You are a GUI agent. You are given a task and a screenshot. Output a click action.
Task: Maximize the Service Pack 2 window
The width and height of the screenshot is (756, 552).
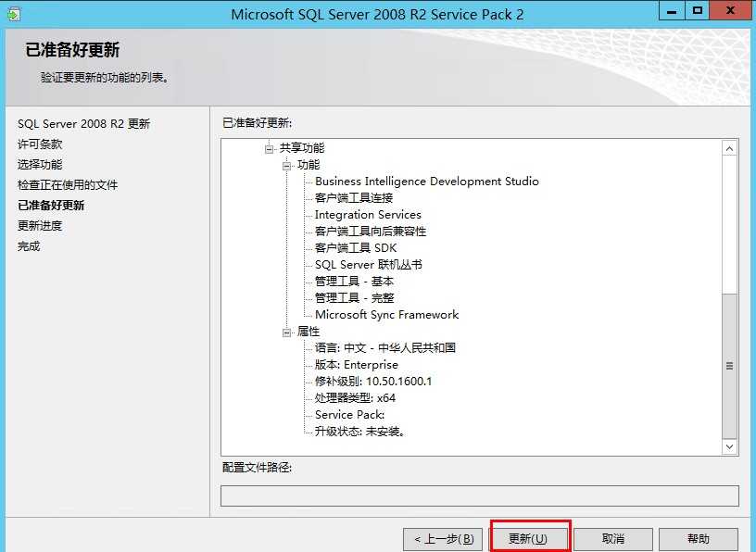[698, 10]
